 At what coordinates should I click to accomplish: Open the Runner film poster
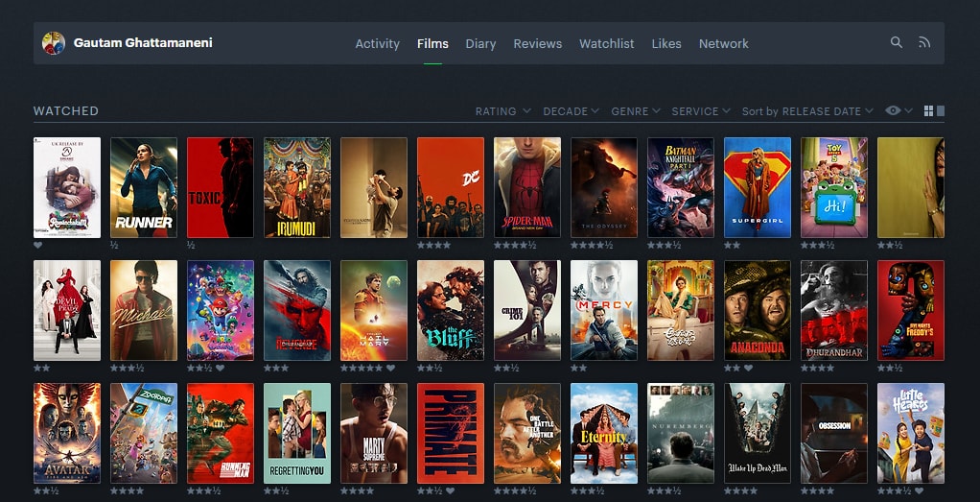(x=144, y=188)
